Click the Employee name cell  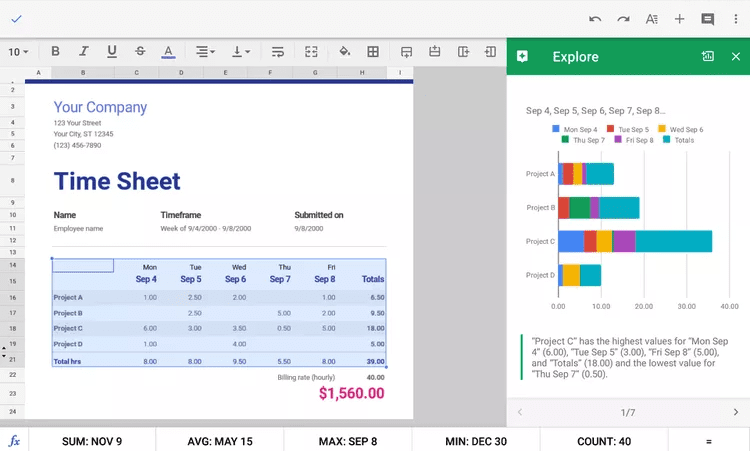[x=78, y=228]
